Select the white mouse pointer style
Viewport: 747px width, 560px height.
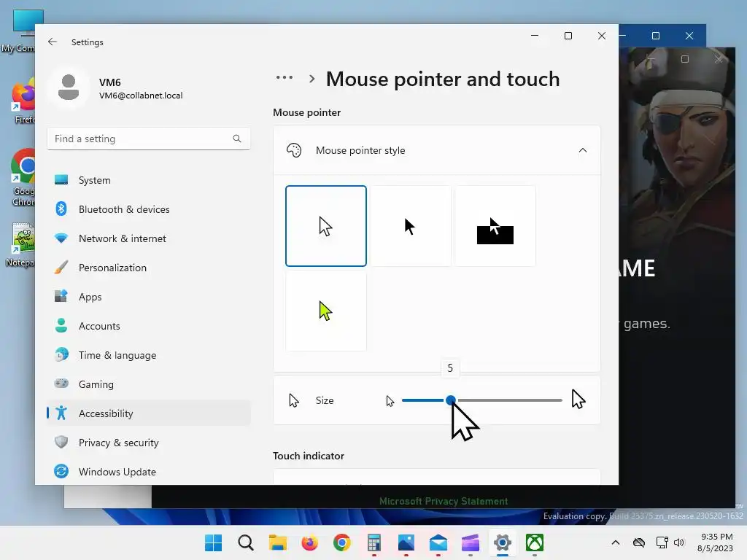(326, 226)
